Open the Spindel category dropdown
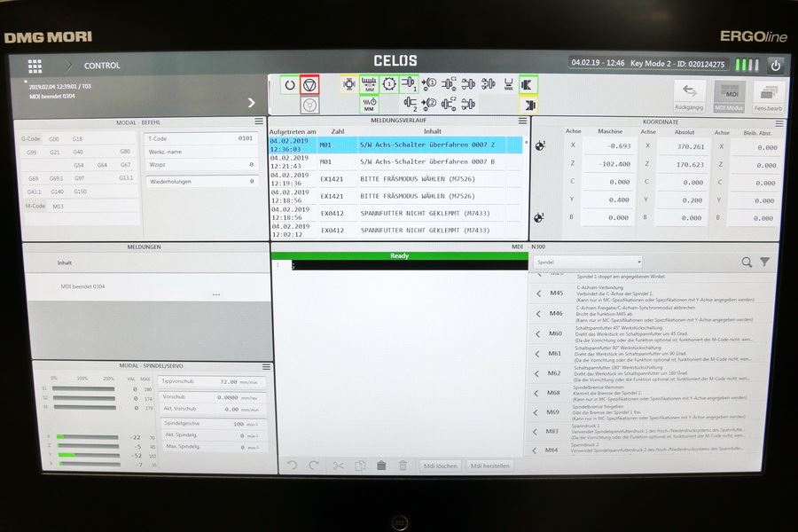 pyautogui.click(x=587, y=262)
